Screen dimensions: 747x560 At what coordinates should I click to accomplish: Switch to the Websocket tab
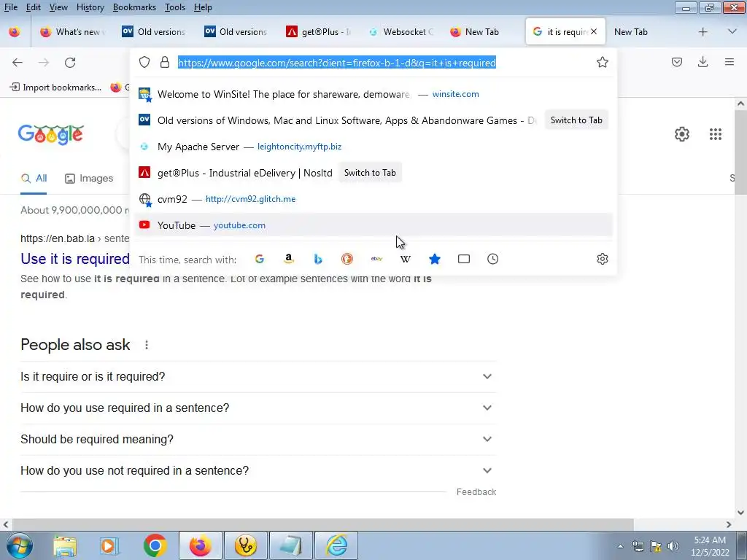point(400,32)
